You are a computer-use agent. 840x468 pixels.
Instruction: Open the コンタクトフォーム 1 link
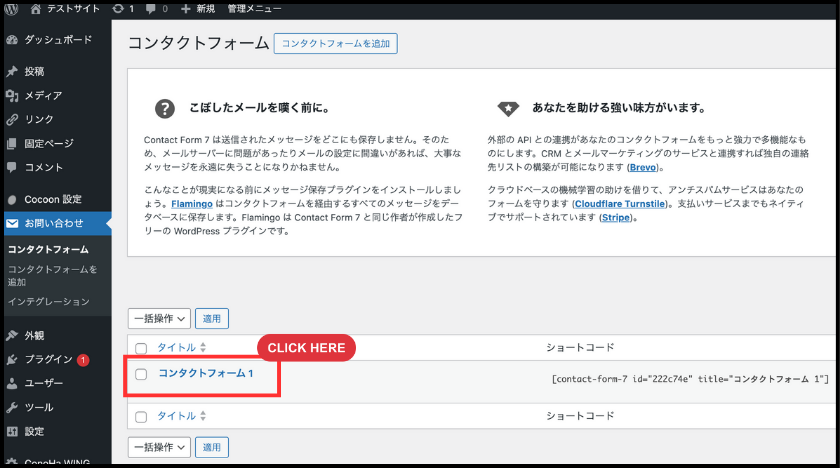point(206,373)
